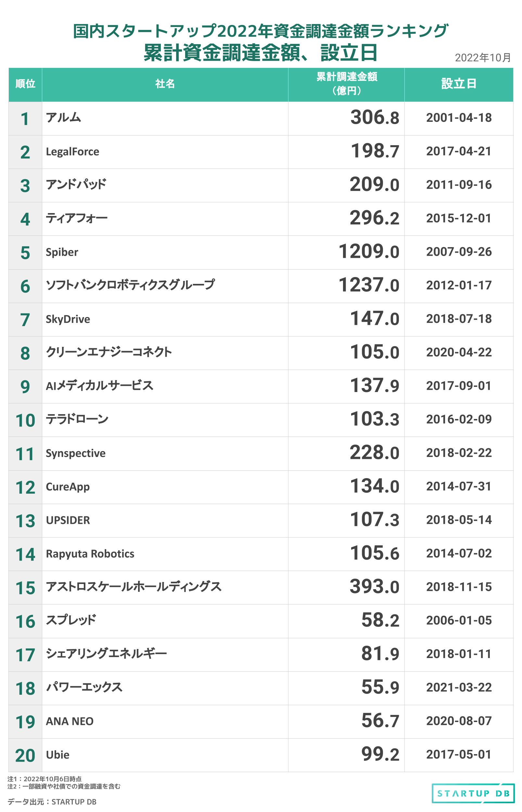Select the company name アルム
Image resolution: width=522 pixels, height=812 pixels.
(x=63, y=118)
